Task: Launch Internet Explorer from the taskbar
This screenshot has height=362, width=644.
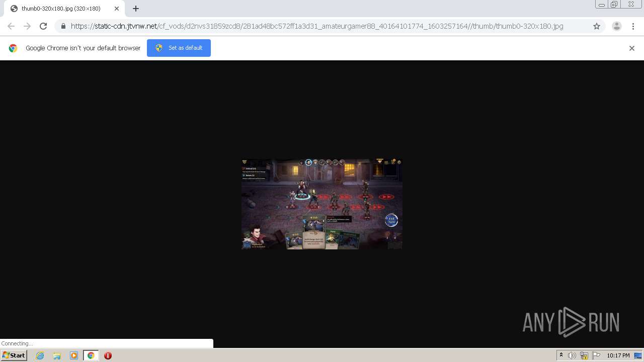Action: point(40,355)
